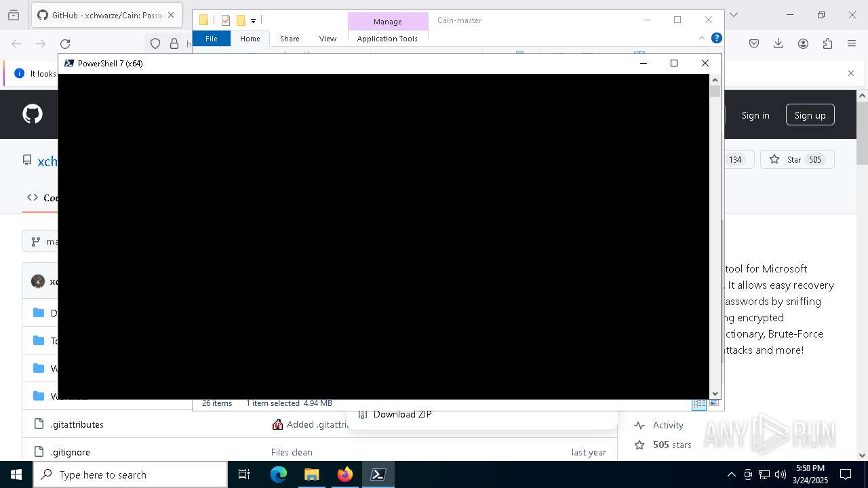
Task: Open the notification center
Action: [846, 474]
